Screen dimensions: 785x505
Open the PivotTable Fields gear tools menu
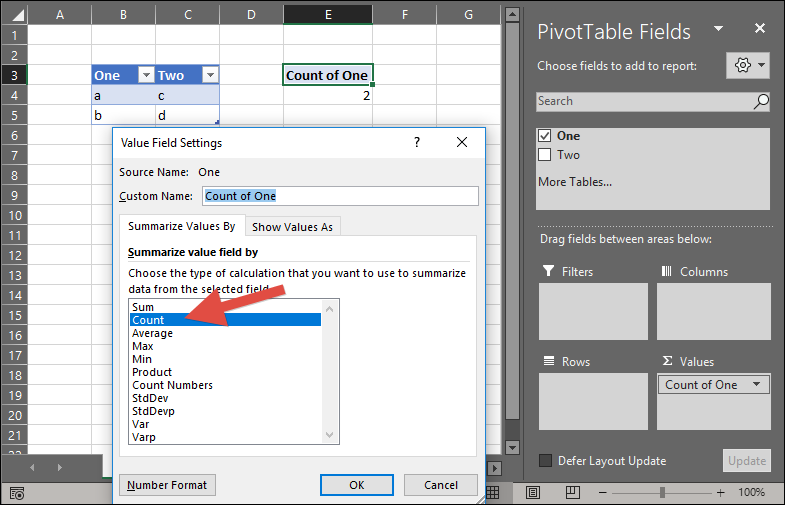750,66
